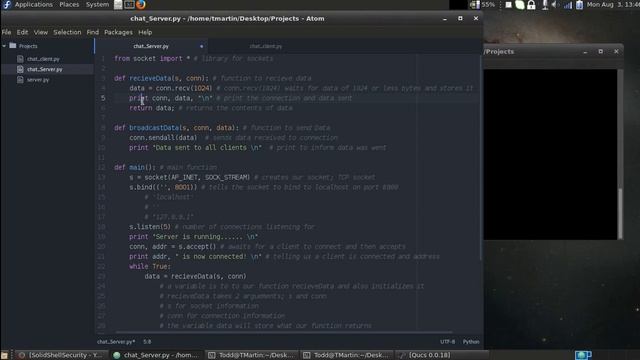Screen dimensions: 640x360
Task: Switch to first Todd@TMartin terminal taskbar entry
Action: 251,355
